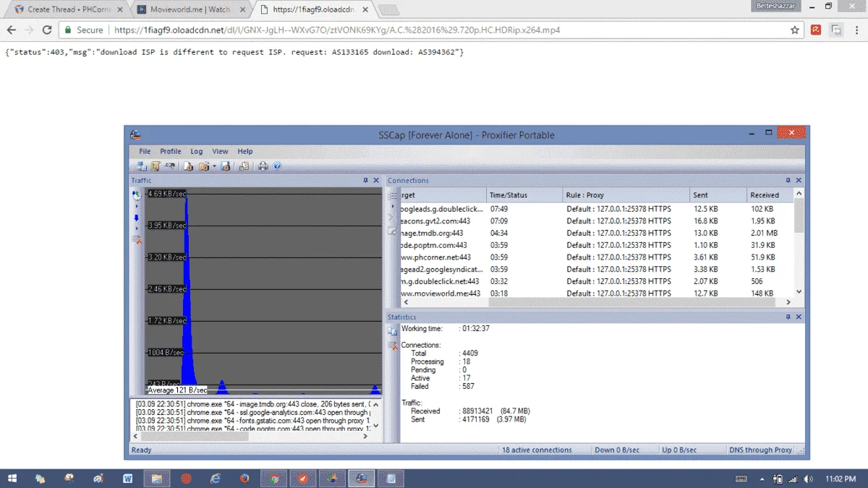Open Proxification Rules toolbar icon
868x488 pixels.
pos(154,166)
